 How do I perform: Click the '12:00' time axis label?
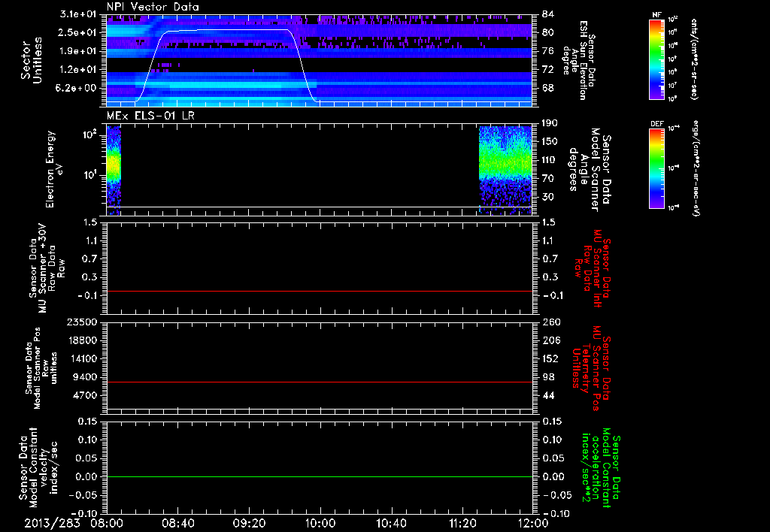(533, 523)
